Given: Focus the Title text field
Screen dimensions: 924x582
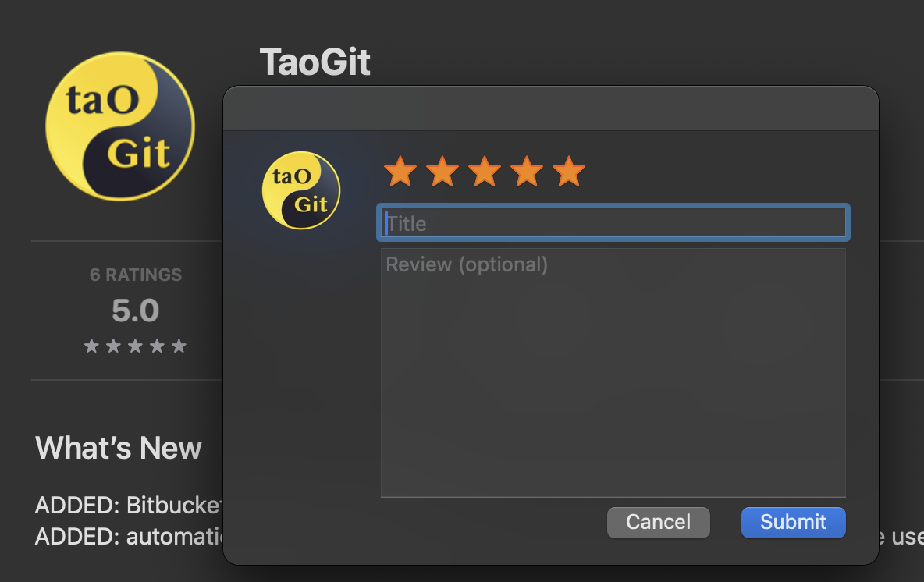Looking at the screenshot, I should [x=613, y=222].
